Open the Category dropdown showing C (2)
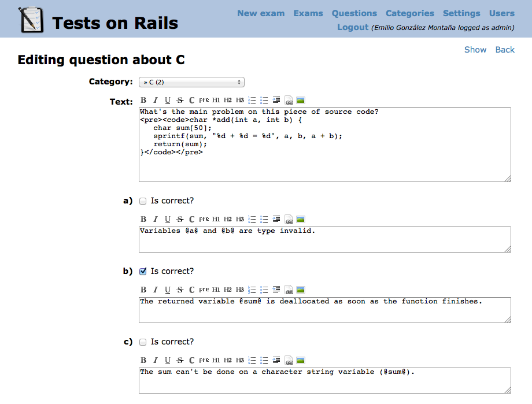Screen dimensions: 532x404 point(191,82)
